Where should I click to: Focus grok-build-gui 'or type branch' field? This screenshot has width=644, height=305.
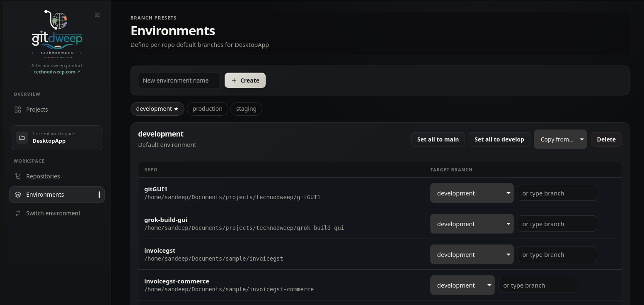pos(557,224)
